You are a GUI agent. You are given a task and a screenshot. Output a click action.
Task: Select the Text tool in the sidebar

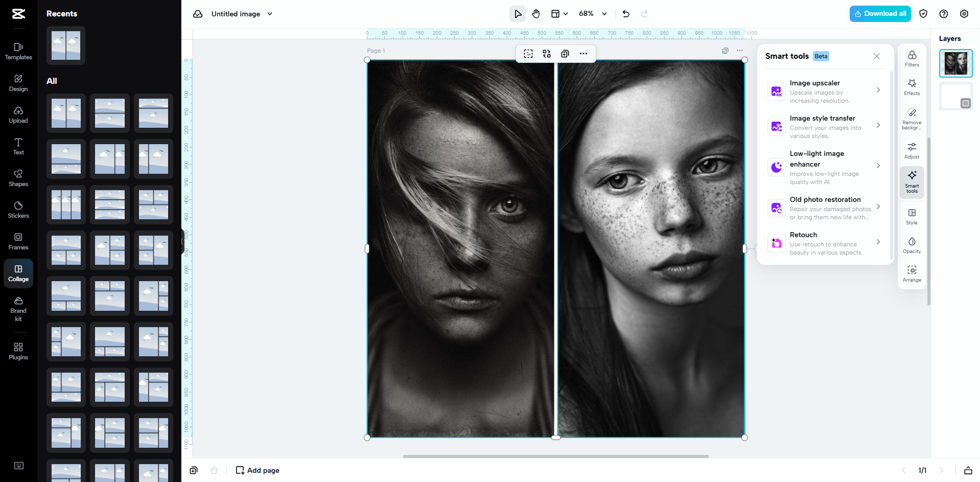pyautogui.click(x=18, y=147)
